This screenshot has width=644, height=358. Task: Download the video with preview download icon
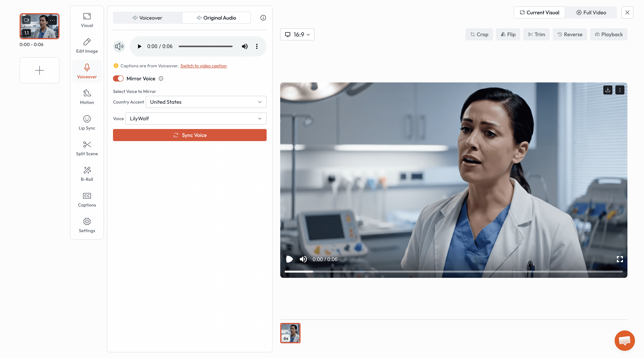607,90
